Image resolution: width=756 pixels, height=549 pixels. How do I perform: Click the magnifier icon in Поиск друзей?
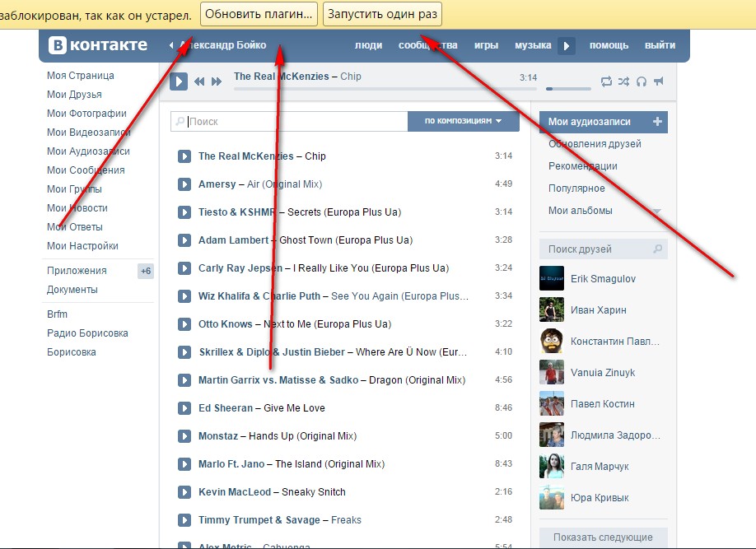(x=657, y=249)
